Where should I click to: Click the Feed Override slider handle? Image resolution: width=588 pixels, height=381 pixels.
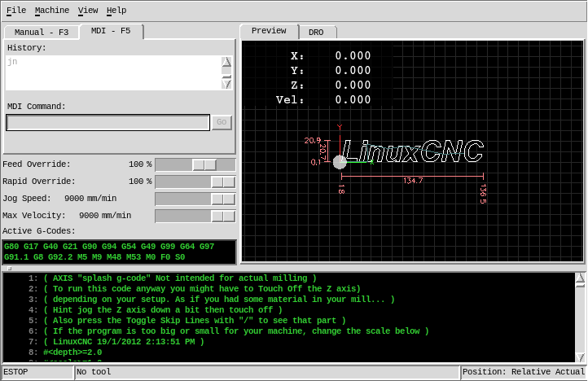pyautogui.click(x=204, y=164)
